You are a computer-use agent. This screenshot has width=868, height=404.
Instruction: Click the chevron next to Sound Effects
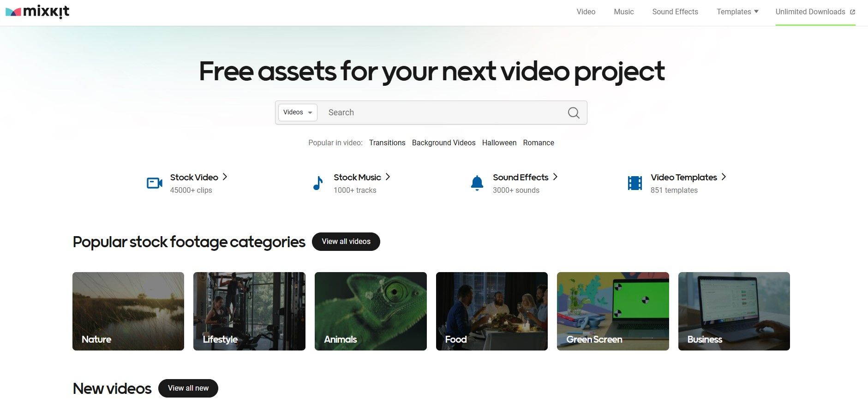[x=555, y=177]
